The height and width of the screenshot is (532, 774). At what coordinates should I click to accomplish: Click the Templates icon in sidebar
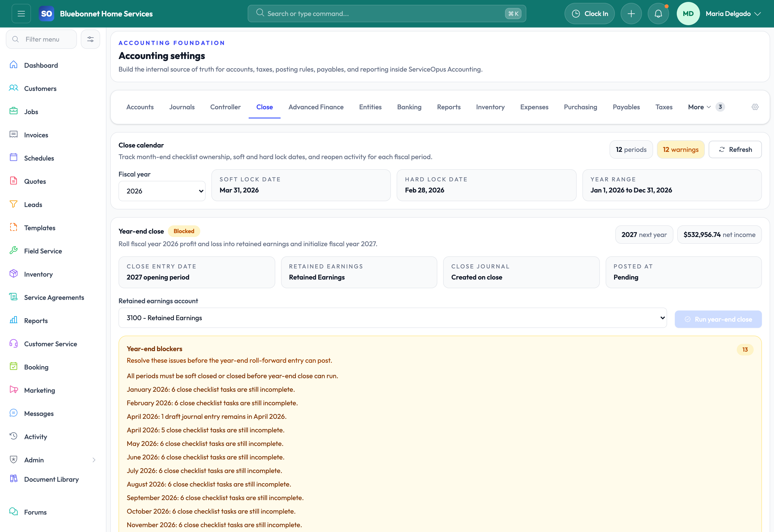pos(13,227)
